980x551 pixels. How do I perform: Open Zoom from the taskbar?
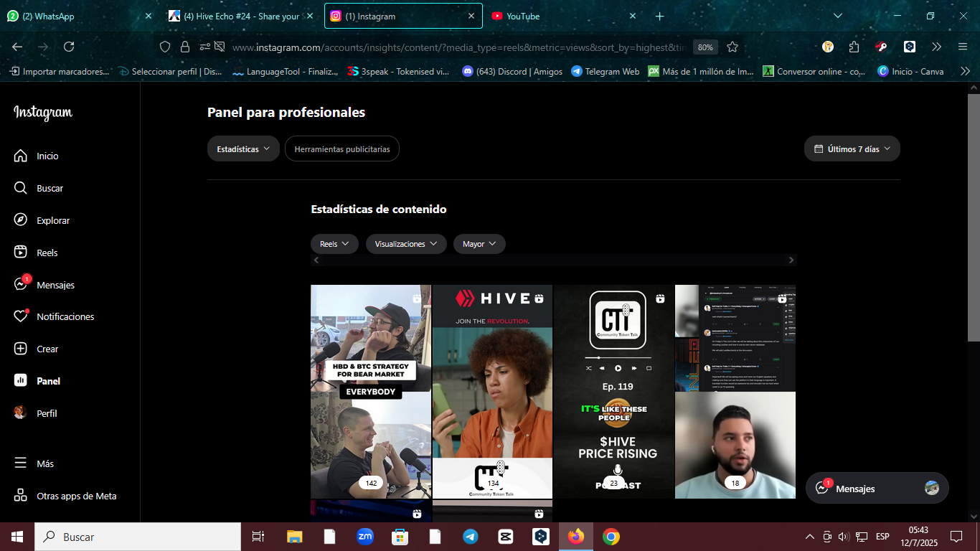tap(365, 537)
